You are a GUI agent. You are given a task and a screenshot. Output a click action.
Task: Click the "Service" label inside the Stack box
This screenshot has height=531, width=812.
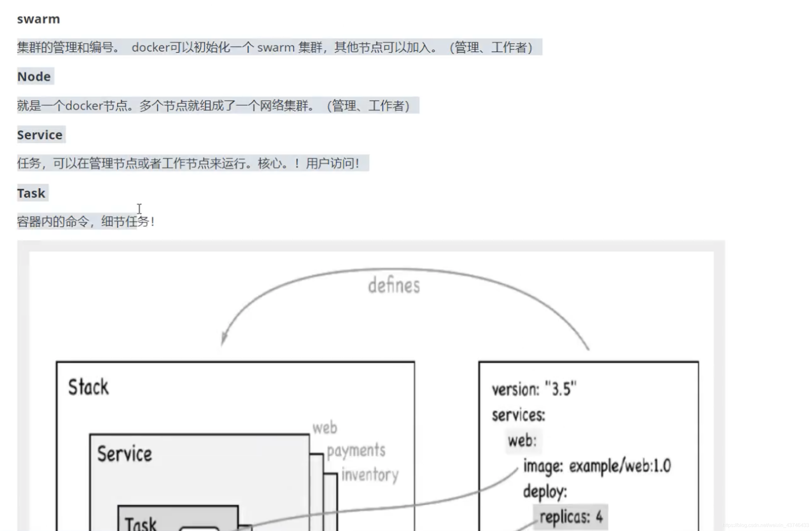coord(124,454)
